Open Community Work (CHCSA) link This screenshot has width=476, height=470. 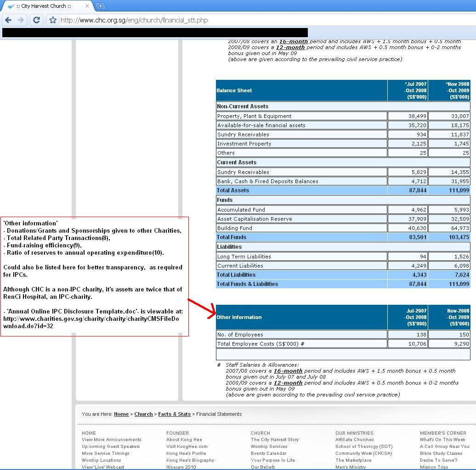(x=364, y=453)
